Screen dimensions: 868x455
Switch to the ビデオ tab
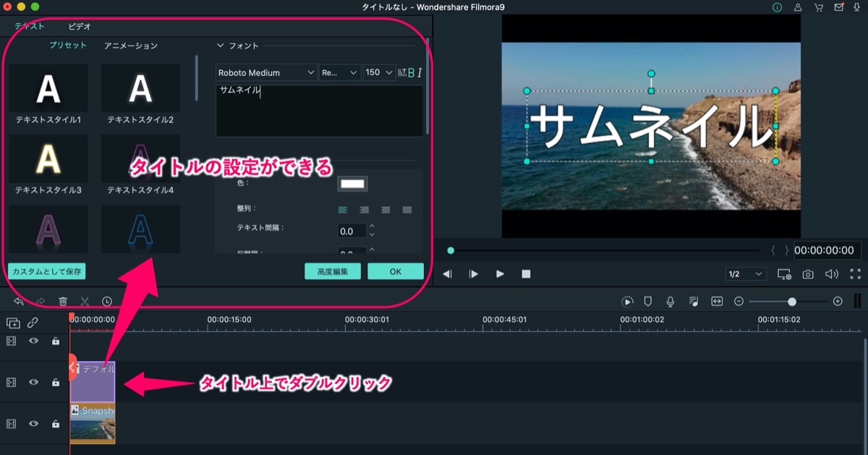point(80,26)
